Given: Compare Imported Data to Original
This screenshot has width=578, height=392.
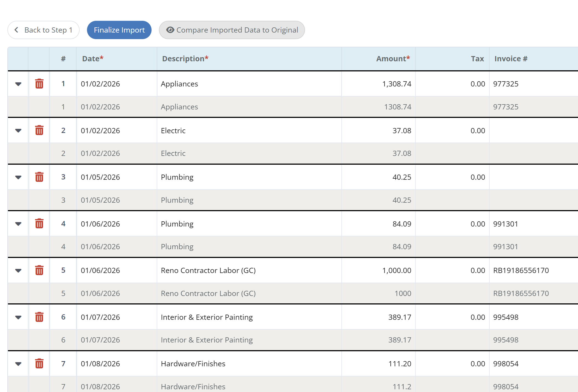Looking at the screenshot, I should click(x=232, y=30).
